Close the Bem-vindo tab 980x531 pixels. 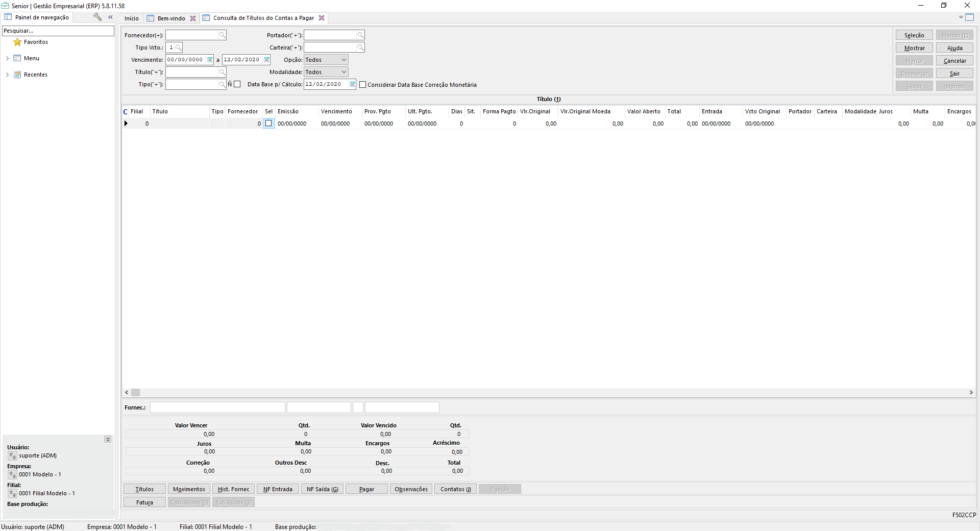193,18
